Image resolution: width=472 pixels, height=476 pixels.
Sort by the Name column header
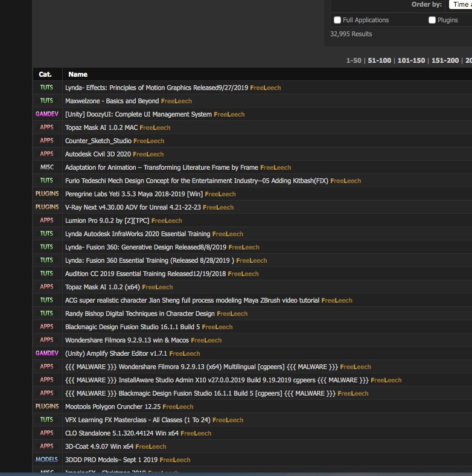[x=78, y=74]
